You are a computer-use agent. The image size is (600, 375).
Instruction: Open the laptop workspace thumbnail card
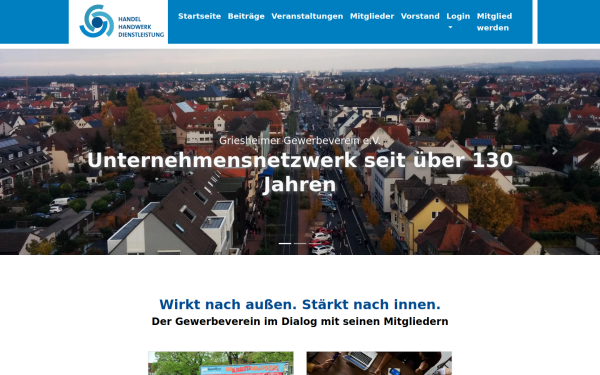point(379,363)
